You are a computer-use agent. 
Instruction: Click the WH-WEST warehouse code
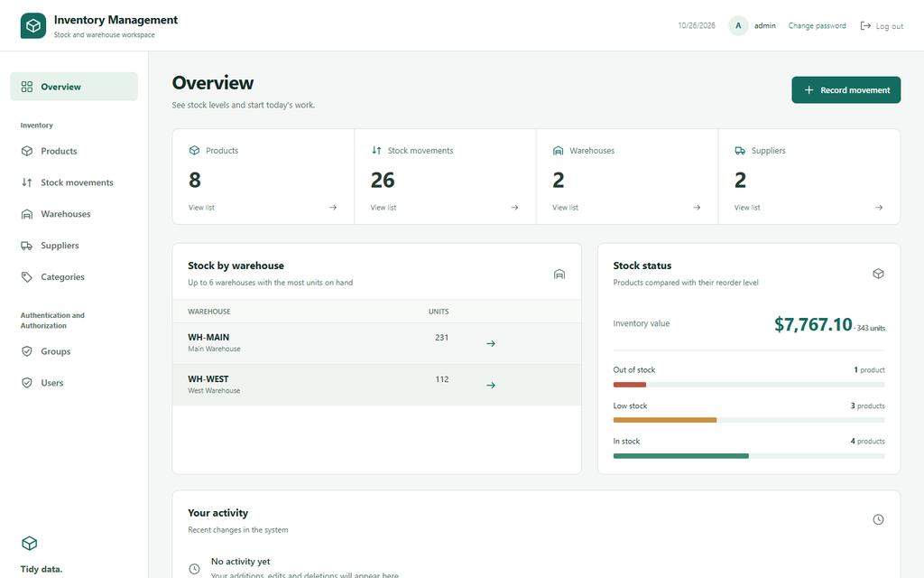pyautogui.click(x=208, y=379)
